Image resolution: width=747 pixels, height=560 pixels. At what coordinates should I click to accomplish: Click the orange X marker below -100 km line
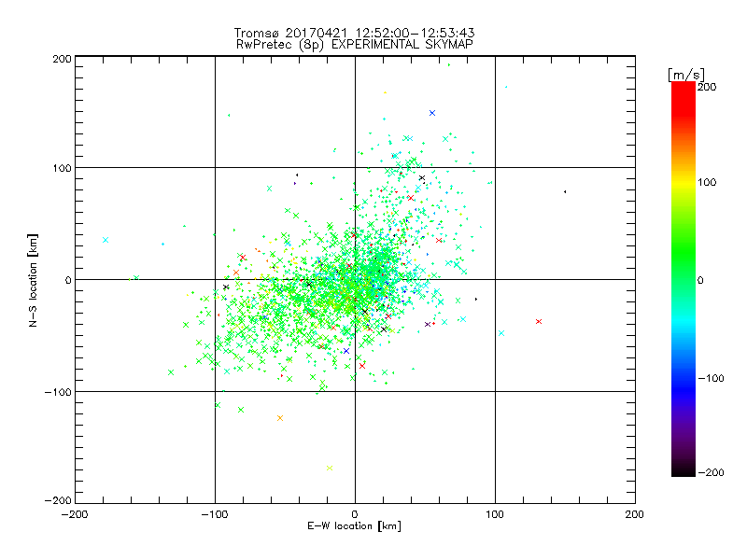click(x=280, y=418)
